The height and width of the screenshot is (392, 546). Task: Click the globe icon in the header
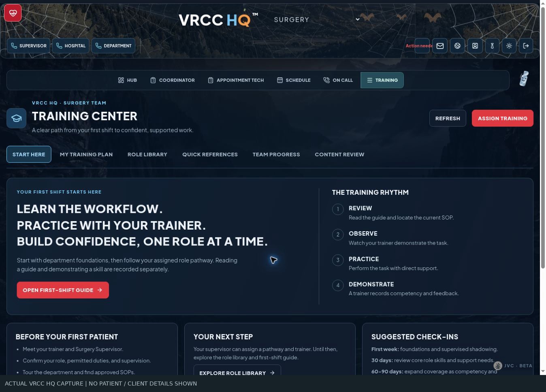pyautogui.click(x=457, y=46)
